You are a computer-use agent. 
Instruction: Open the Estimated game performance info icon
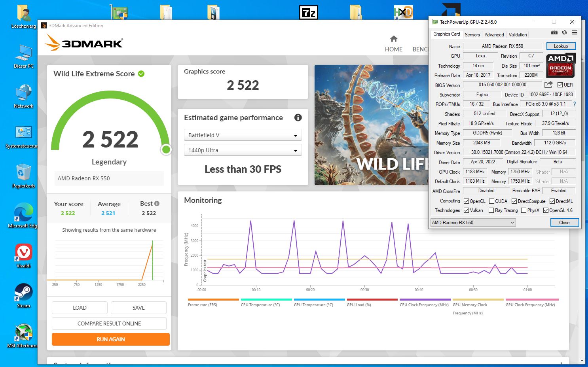298,117
